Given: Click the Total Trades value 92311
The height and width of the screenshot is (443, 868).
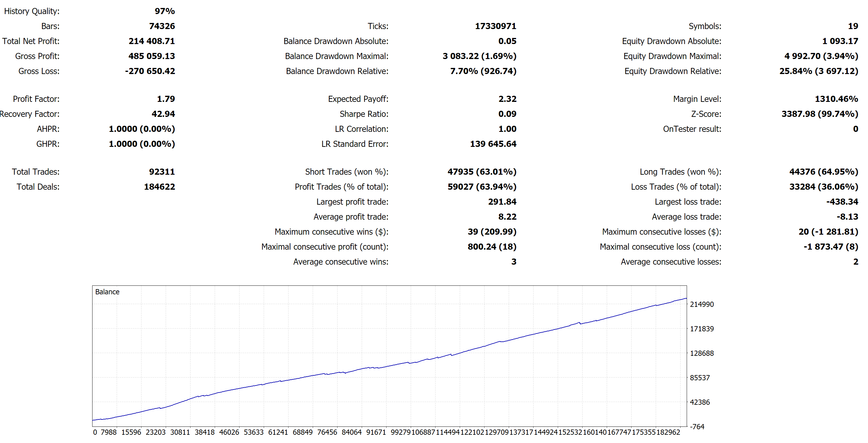Looking at the screenshot, I should tap(162, 172).
